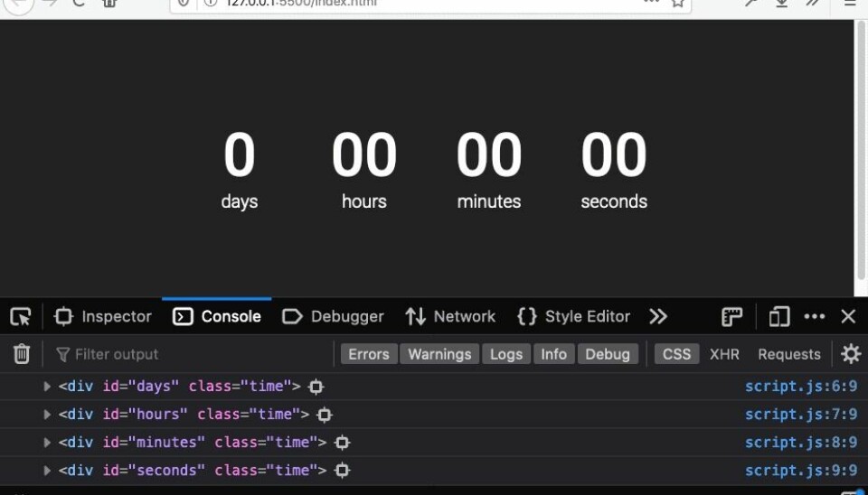This screenshot has height=495, width=868.
Task: Open the Inspector panel
Action: [103, 316]
